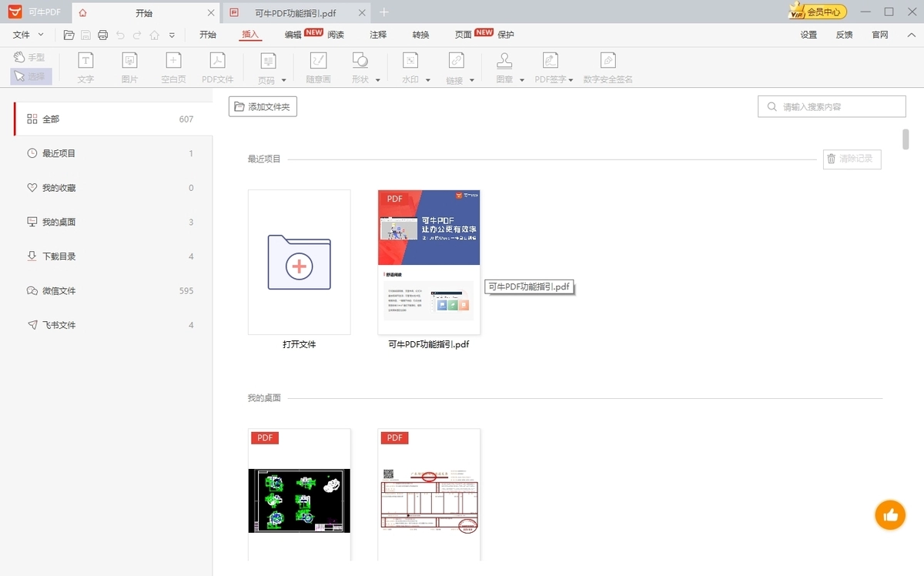Click the orange thumbs-up feedback button
Viewport: 924px width, 576px height.
pyautogui.click(x=890, y=514)
